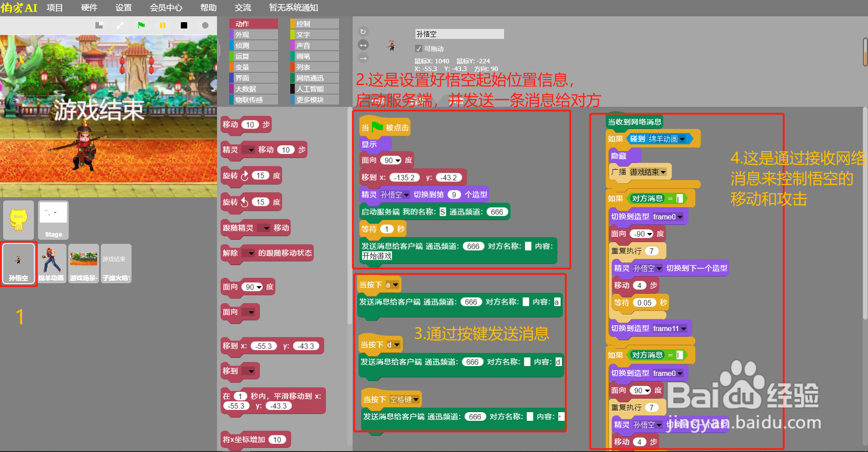This screenshot has width=868, height=452.
Task: Open the 控制 block category
Action: pos(315,24)
